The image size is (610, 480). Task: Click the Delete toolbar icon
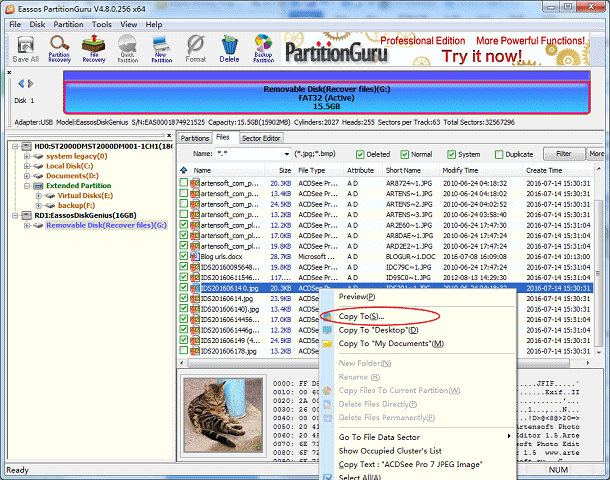click(229, 49)
